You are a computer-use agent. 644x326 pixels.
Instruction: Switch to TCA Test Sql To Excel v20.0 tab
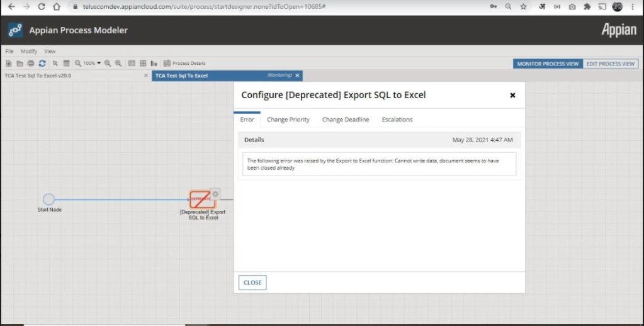coord(38,76)
